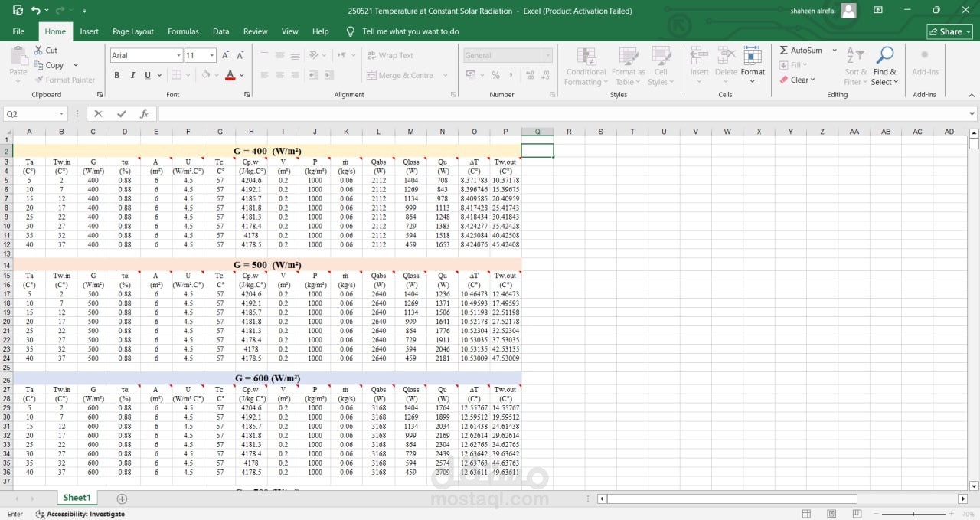Switch to the Formulas tab

pyautogui.click(x=183, y=31)
